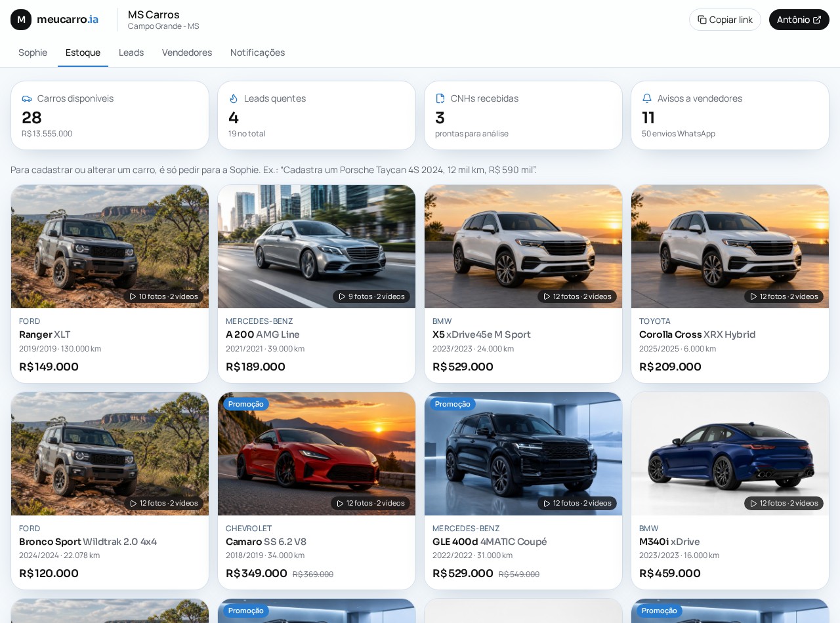Click the struck-through price R$ 549.000
Screen dimensions: 840x623
(519, 574)
